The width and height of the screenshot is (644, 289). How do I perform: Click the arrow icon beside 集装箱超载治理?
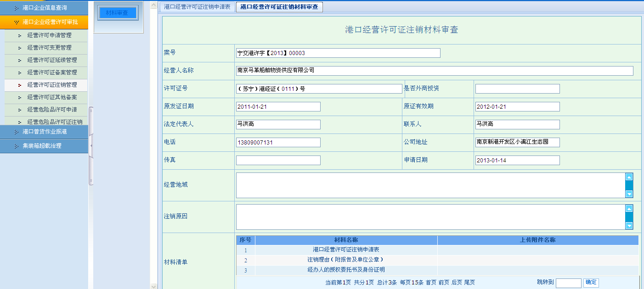(x=17, y=146)
